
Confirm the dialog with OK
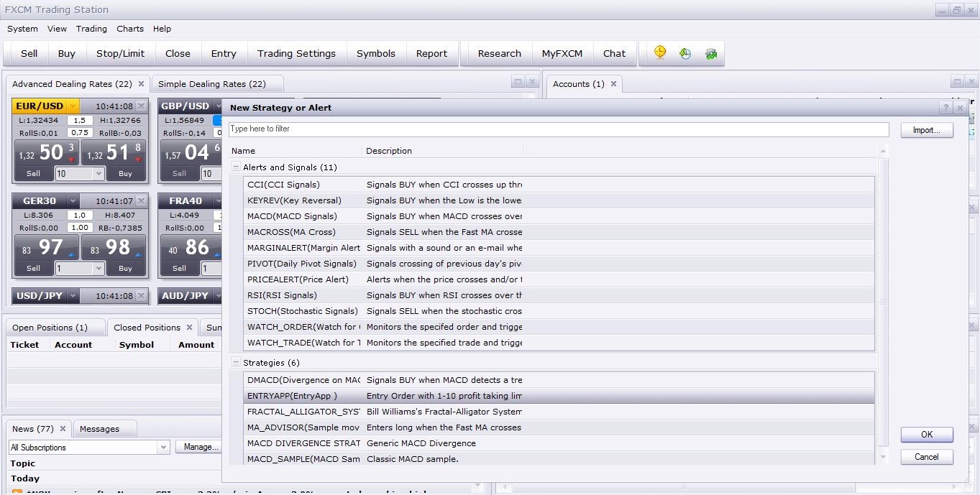(926, 434)
